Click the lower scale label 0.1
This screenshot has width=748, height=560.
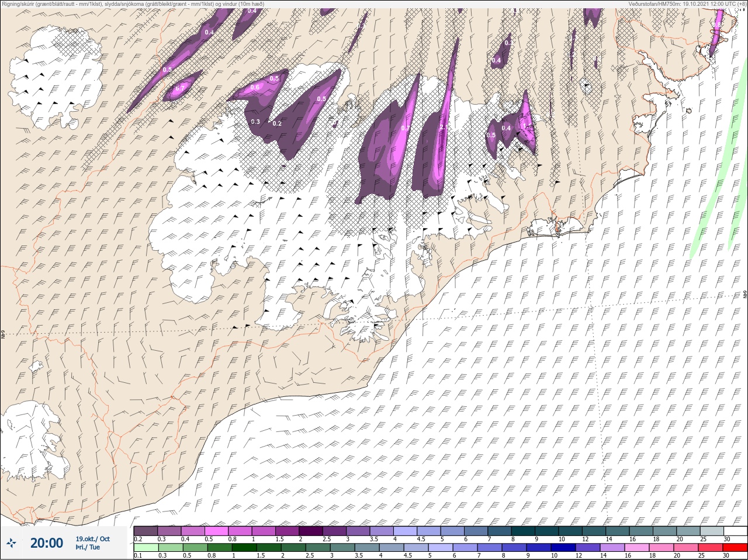click(138, 556)
